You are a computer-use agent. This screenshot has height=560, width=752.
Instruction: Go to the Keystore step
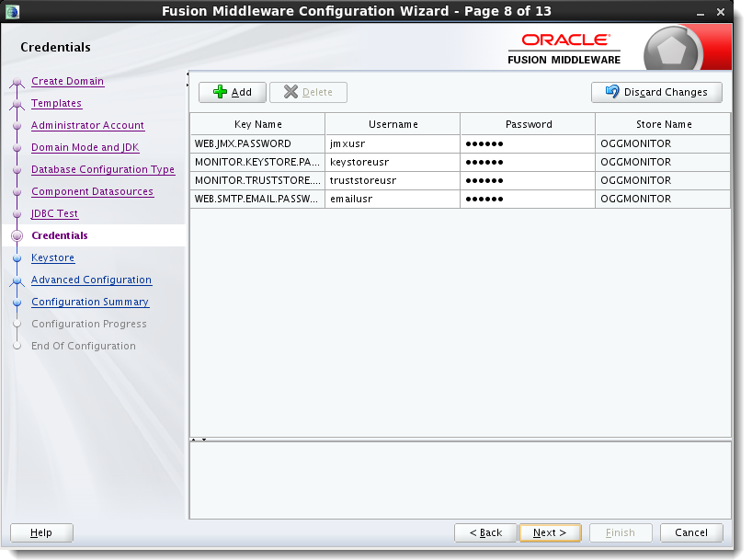coord(52,257)
